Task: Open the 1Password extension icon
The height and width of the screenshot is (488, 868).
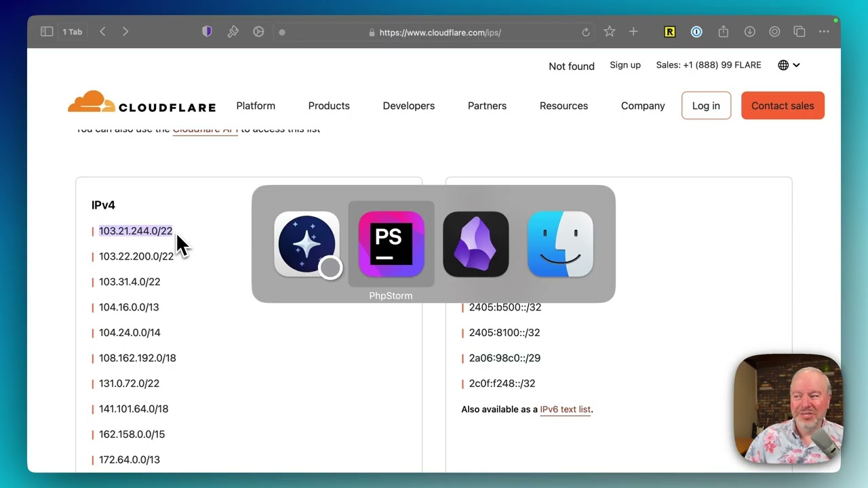Action: tap(696, 32)
